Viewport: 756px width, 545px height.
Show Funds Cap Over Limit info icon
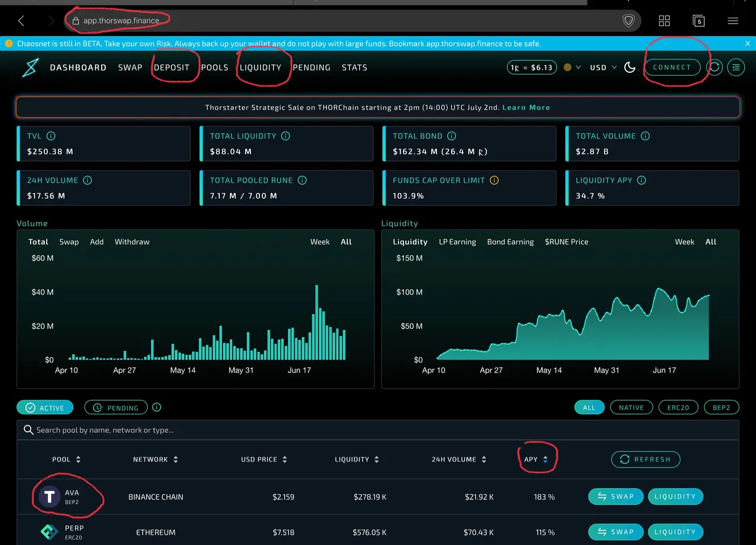494,180
